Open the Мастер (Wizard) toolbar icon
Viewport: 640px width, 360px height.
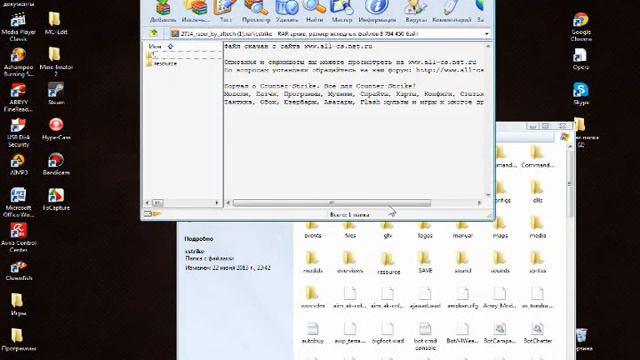click(x=342, y=11)
